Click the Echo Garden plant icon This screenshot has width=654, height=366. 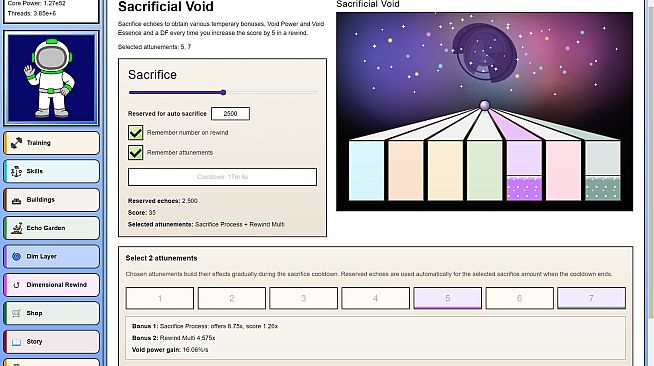tap(16, 228)
